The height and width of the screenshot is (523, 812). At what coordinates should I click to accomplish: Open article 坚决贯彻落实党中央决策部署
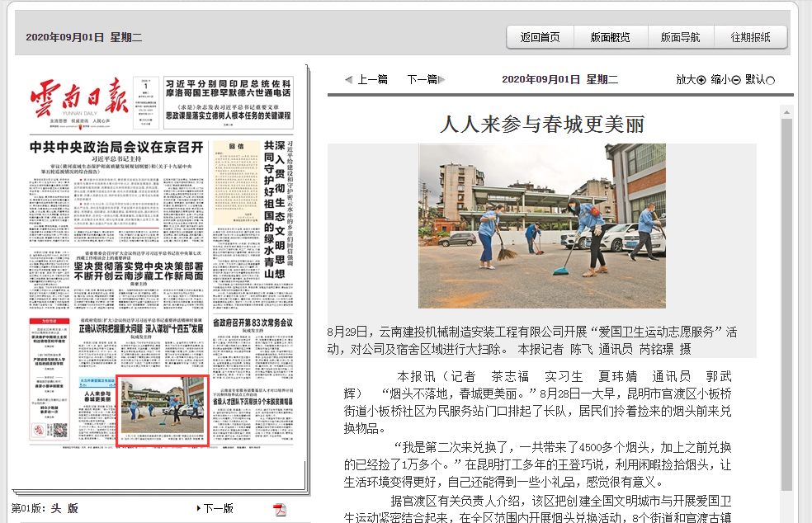(x=139, y=273)
